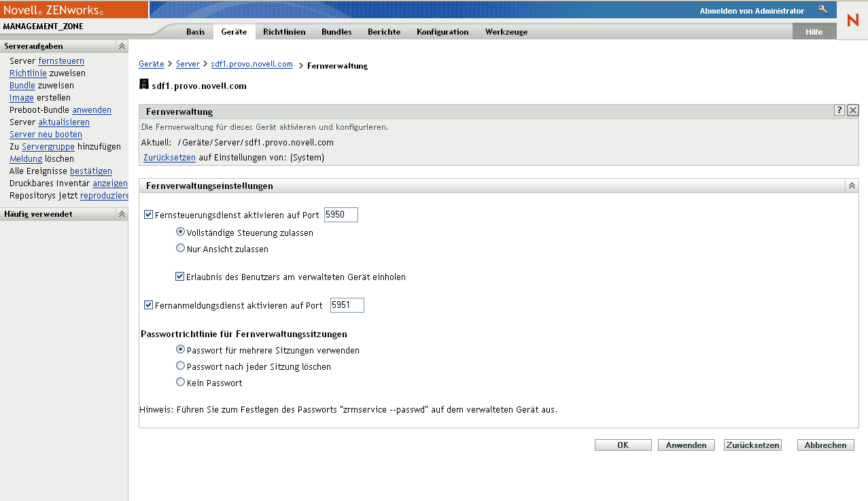The height and width of the screenshot is (501, 868).
Task: Focus the port 5951 input field
Action: [x=347, y=305]
